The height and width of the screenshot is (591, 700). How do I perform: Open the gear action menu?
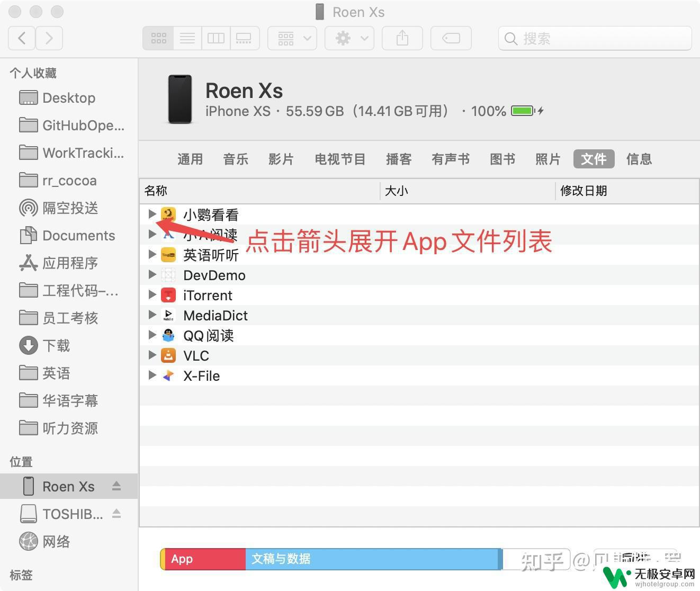coord(349,38)
